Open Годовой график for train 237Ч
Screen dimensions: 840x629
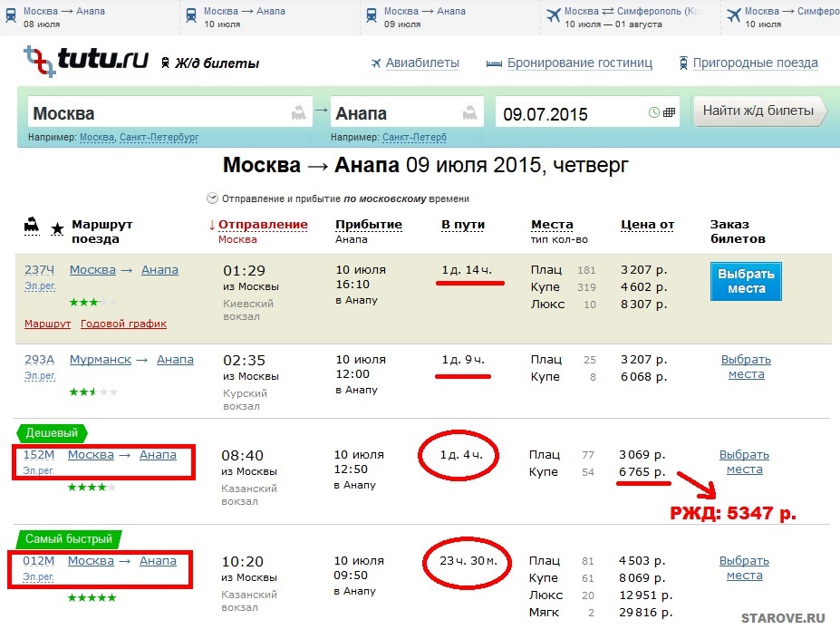(124, 324)
